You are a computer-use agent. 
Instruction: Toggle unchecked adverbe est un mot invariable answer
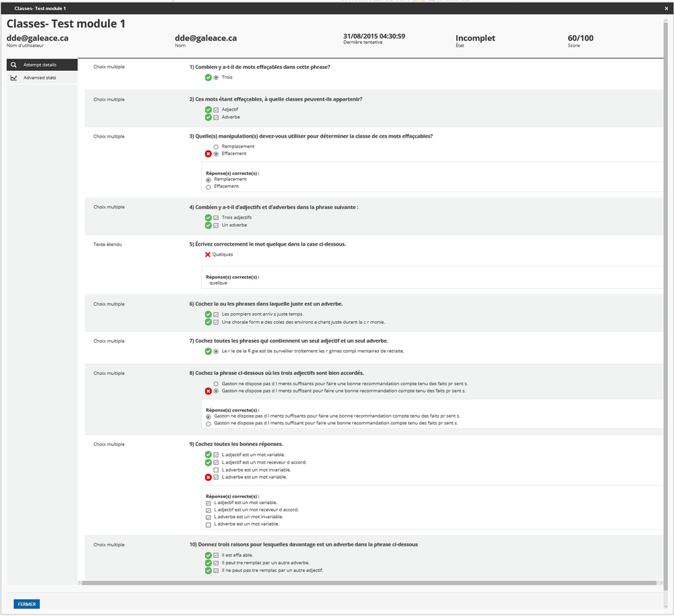[x=216, y=470]
